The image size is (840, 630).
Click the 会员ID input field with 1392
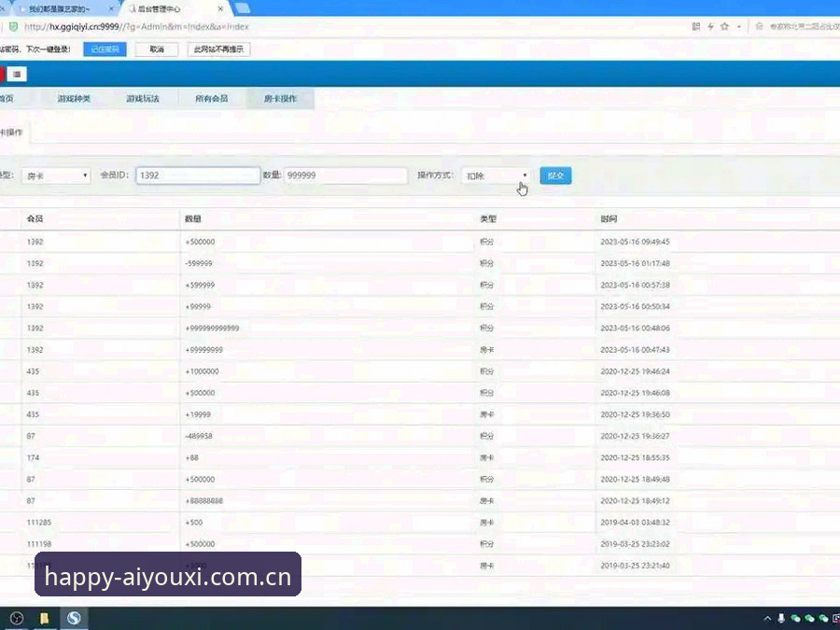(x=198, y=175)
